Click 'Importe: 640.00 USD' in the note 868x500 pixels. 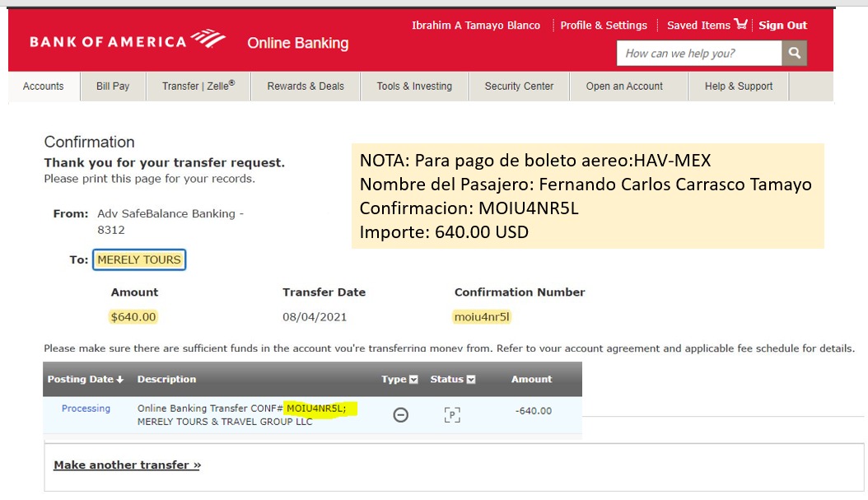444,232
